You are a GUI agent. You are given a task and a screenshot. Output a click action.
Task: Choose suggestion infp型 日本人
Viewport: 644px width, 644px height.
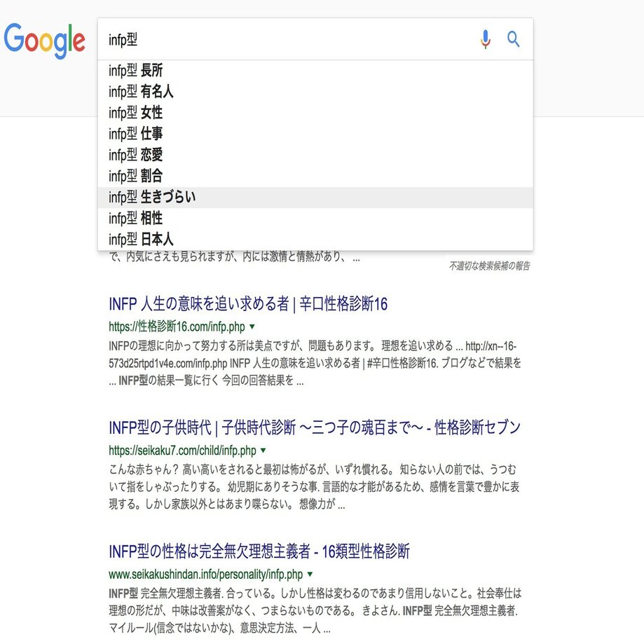[315, 240]
